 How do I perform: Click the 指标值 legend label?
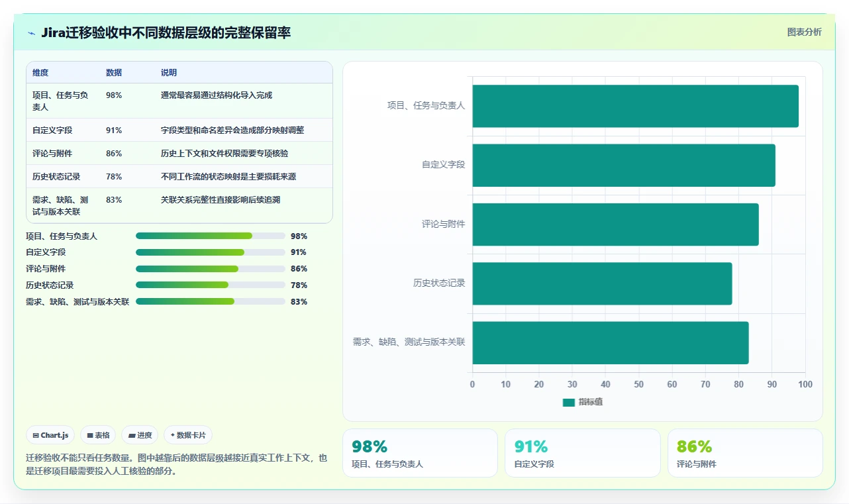click(x=591, y=402)
